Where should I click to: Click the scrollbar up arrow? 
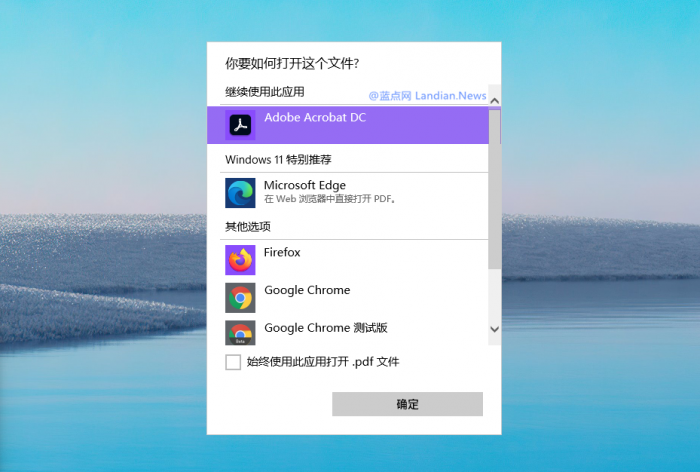point(494,100)
